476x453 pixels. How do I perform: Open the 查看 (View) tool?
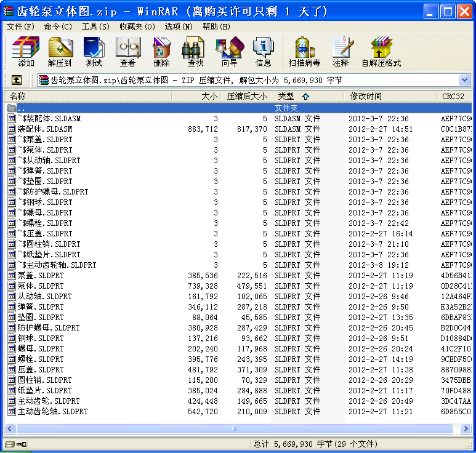pyautogui.click(x=127, y=51)
